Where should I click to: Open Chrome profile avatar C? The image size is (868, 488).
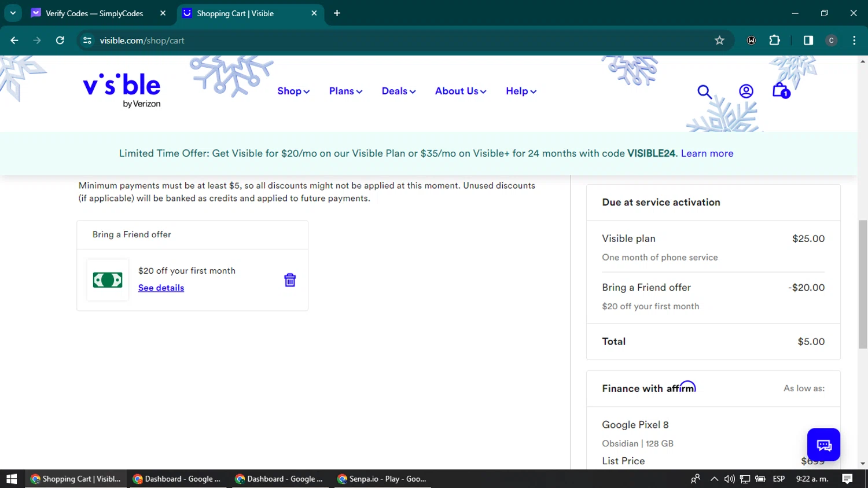point(831,41)
